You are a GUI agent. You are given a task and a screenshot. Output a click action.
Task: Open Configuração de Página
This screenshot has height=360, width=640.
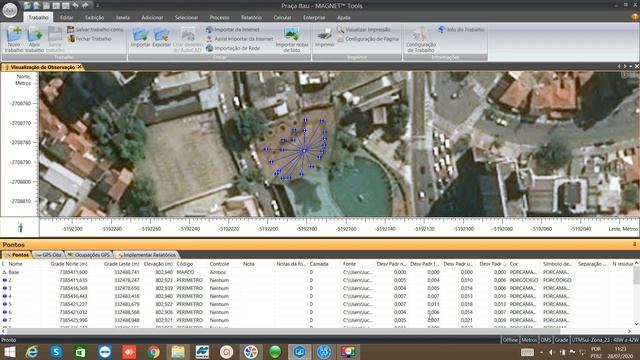(368, 39)
